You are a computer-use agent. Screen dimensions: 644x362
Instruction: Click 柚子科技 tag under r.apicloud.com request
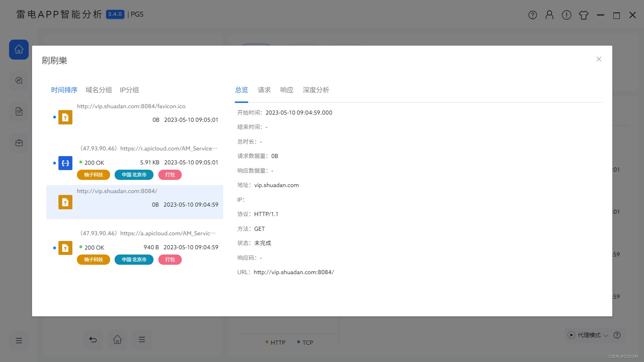94,175
